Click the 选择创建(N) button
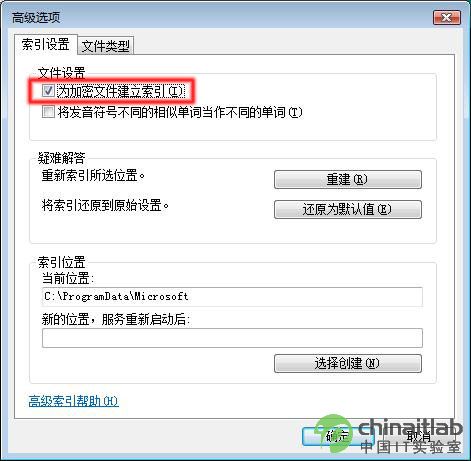Screen dimensions: 471x461 [x=348, y=363]
